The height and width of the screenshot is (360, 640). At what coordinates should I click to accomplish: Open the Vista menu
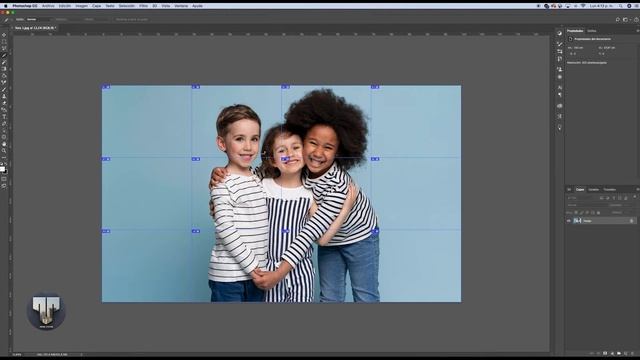point(166,6)
